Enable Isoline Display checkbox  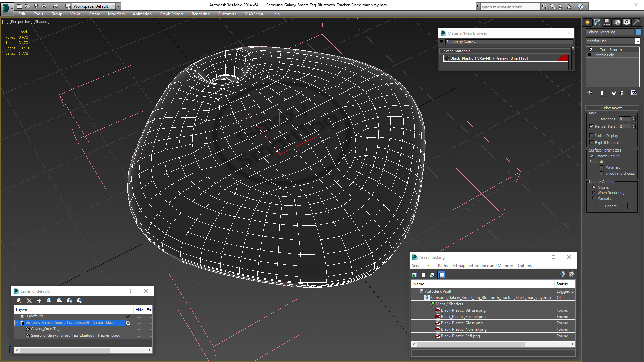point(592,136)
